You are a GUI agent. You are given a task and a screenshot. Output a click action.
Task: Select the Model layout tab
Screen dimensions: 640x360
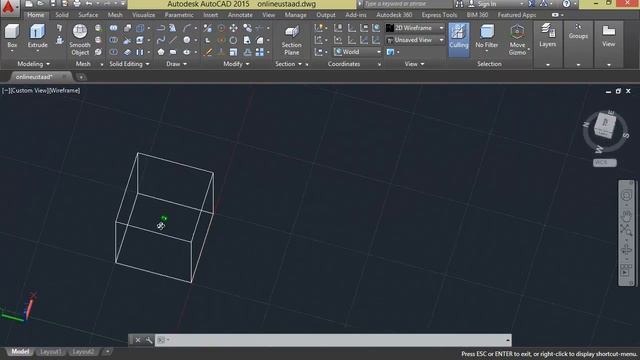(x=20, y=352)
